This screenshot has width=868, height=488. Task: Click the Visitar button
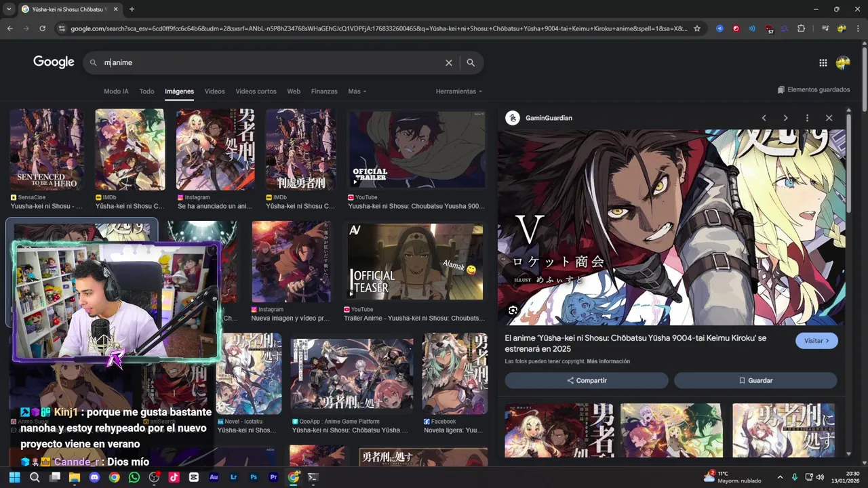(816, 341)
